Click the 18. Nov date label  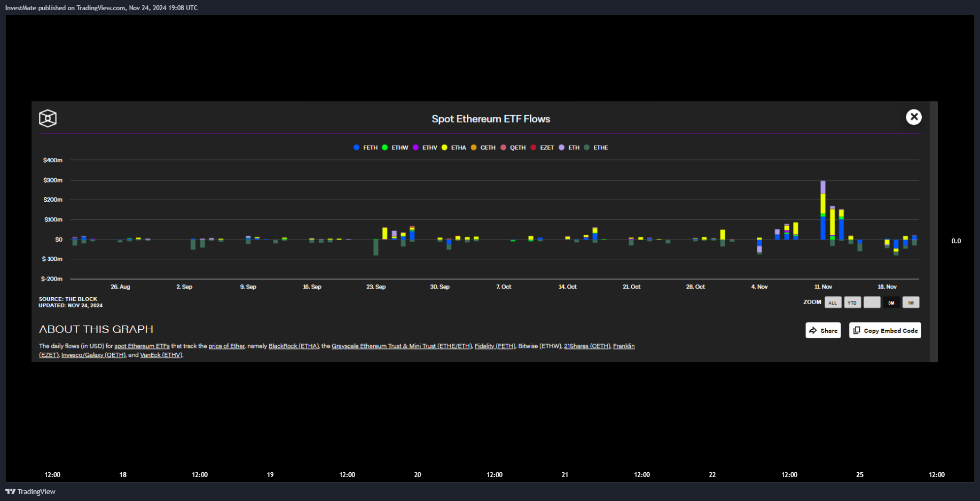[887, 287]
